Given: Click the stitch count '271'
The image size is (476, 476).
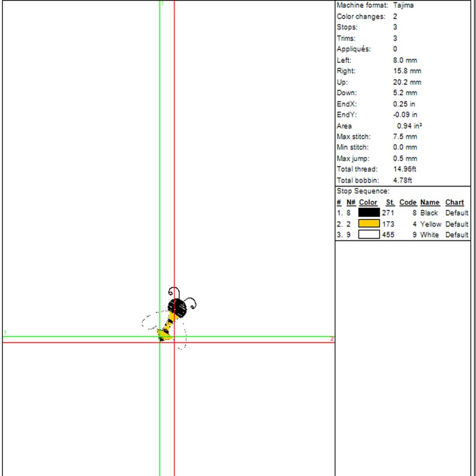Looking at the screenshot, I should [388, 213].
